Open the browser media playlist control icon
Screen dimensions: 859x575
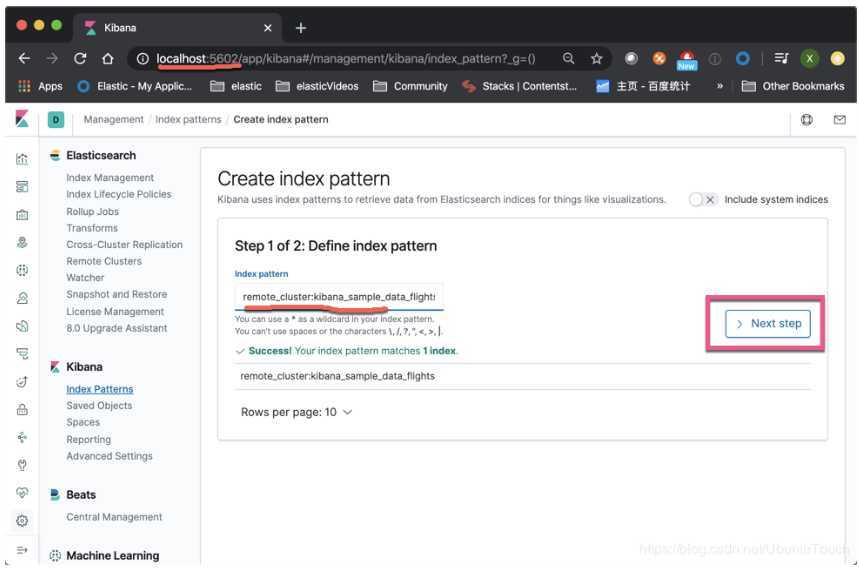(x=781, y=59)
